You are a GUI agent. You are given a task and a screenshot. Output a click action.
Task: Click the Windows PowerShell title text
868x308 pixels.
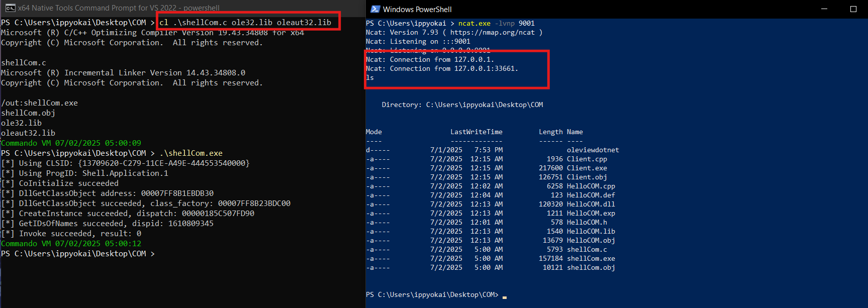[x=417, y=9]
